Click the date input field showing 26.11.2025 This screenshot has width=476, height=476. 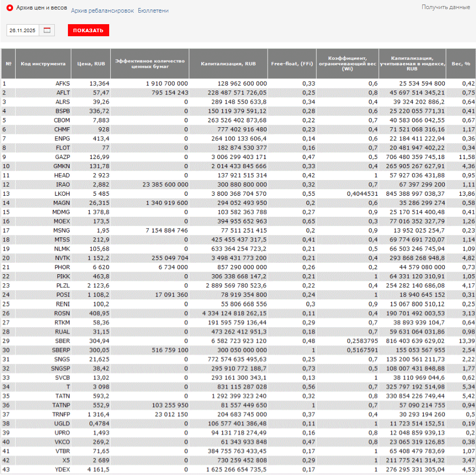23,30
